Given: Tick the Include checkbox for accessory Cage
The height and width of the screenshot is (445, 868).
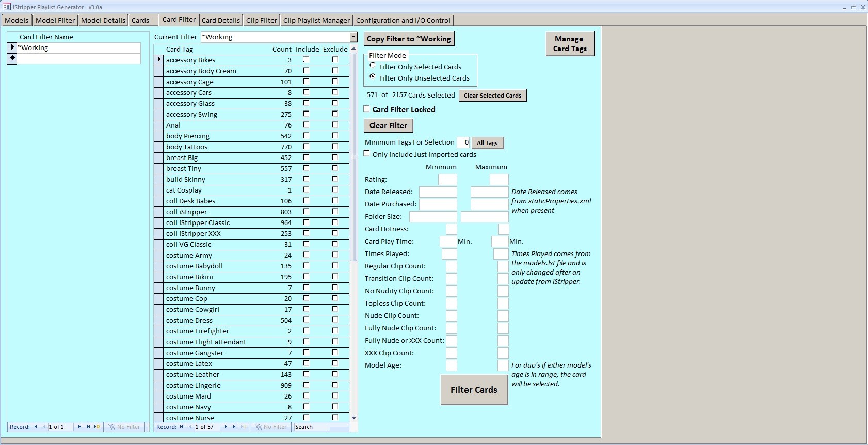Looking at the screenshot, I should coord(306,82).
